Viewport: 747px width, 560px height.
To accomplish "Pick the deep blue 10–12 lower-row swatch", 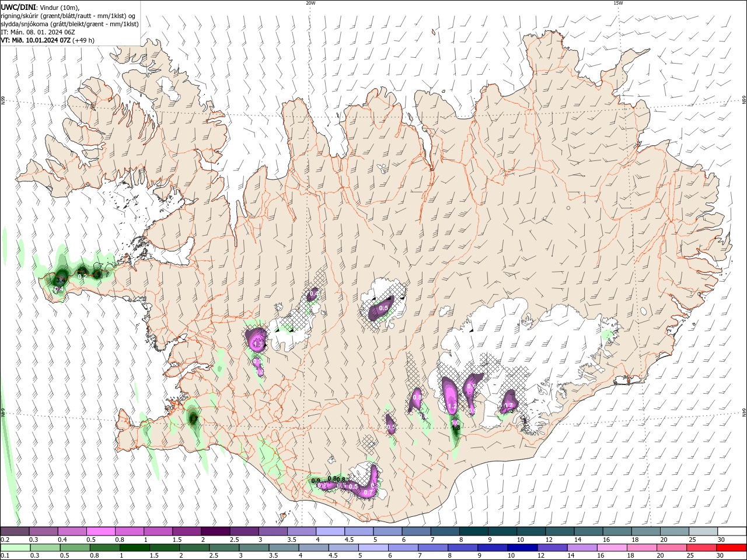I will 522,548.
